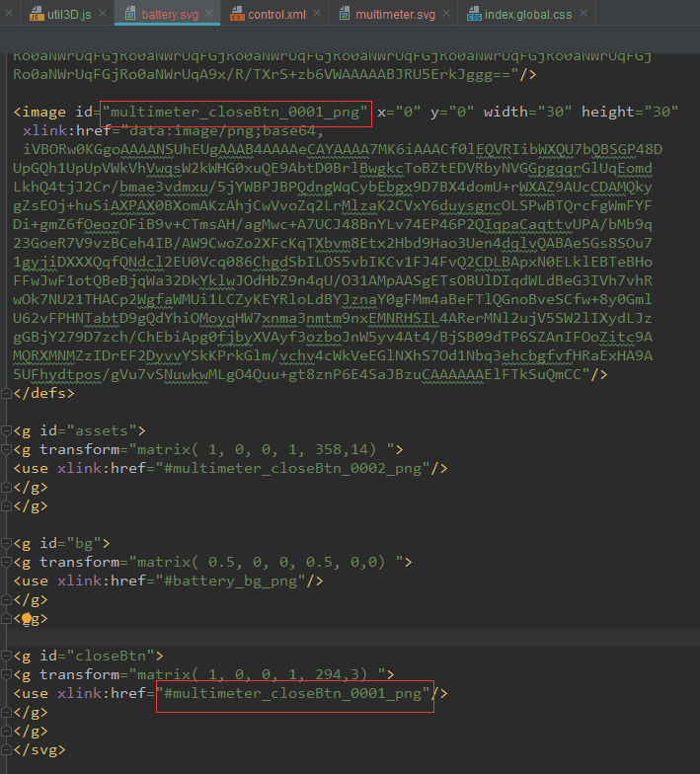Close the control.xml tab
700x774 pixels.
click(x=317, y=14)
